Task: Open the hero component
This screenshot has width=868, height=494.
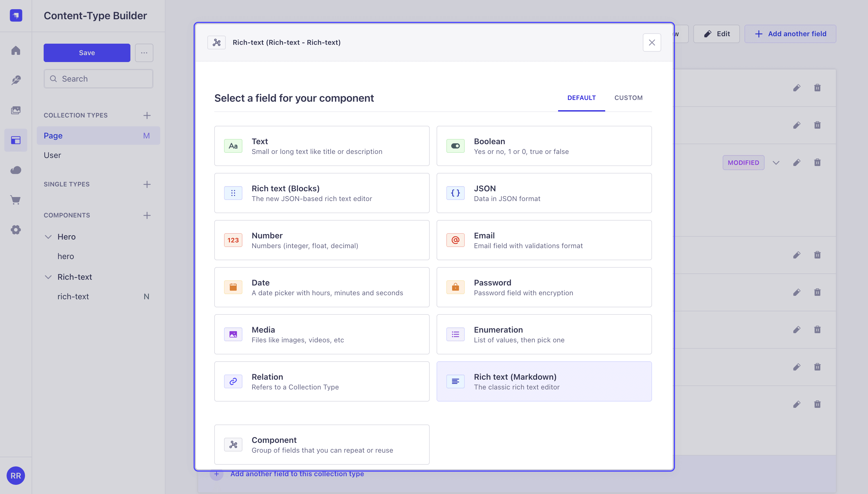Action: tap(66, 256)
